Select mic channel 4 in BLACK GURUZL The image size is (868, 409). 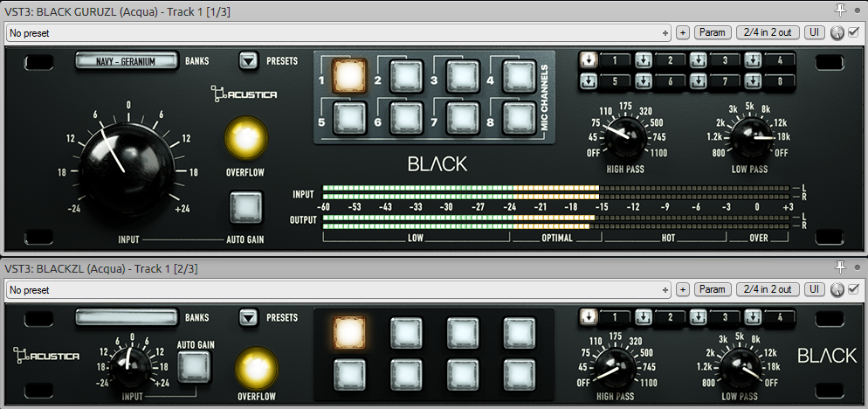point(520,75)
